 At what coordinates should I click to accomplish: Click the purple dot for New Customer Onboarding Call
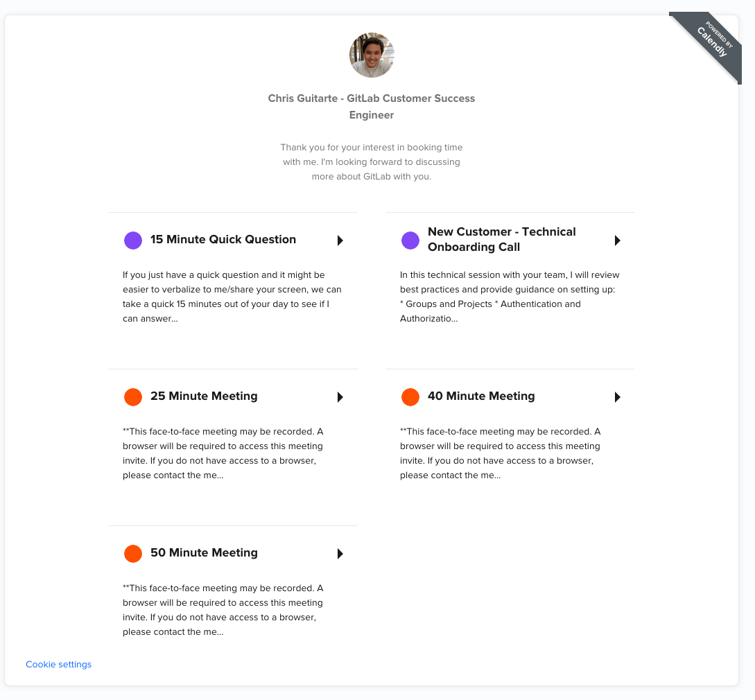click(x=410, y=240)
